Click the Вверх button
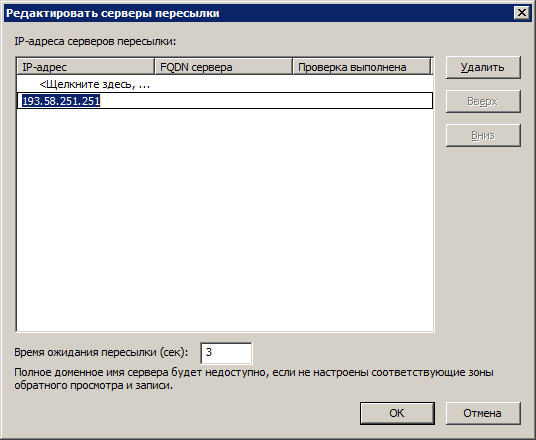This screenshot has height=440, width=536. coord(483,101)
